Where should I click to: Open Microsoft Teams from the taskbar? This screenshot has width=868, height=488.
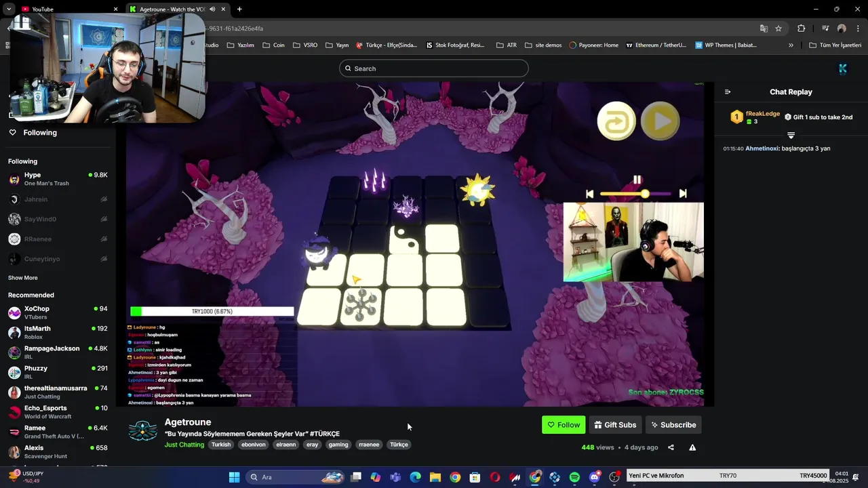tap(395, 477)
